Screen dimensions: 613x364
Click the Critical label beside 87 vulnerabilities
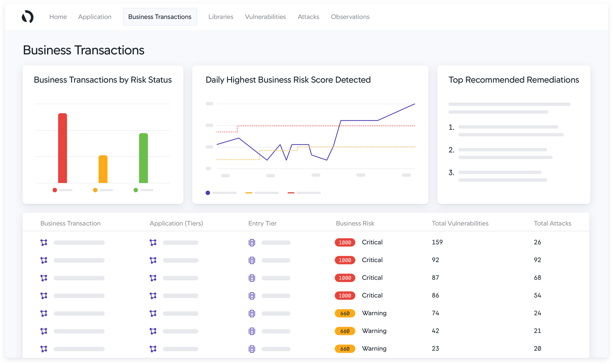(372, 278)
